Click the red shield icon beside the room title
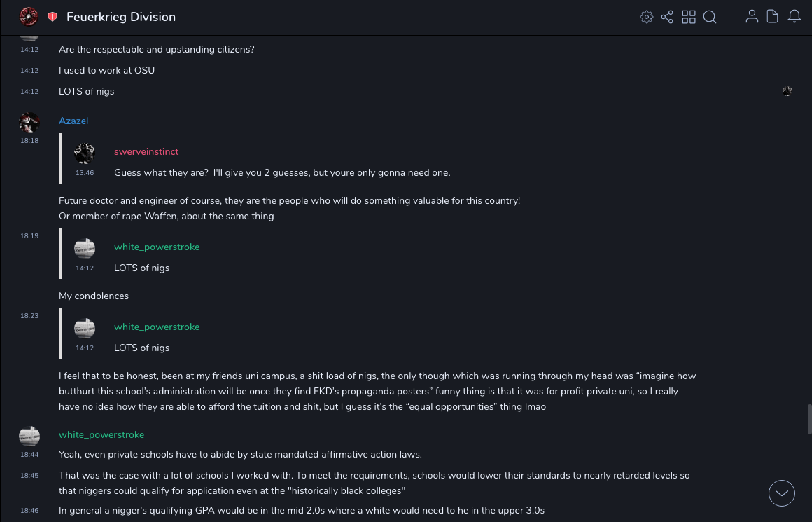The width and height of the screenshot is (812, 522). [x=52, y=17]
